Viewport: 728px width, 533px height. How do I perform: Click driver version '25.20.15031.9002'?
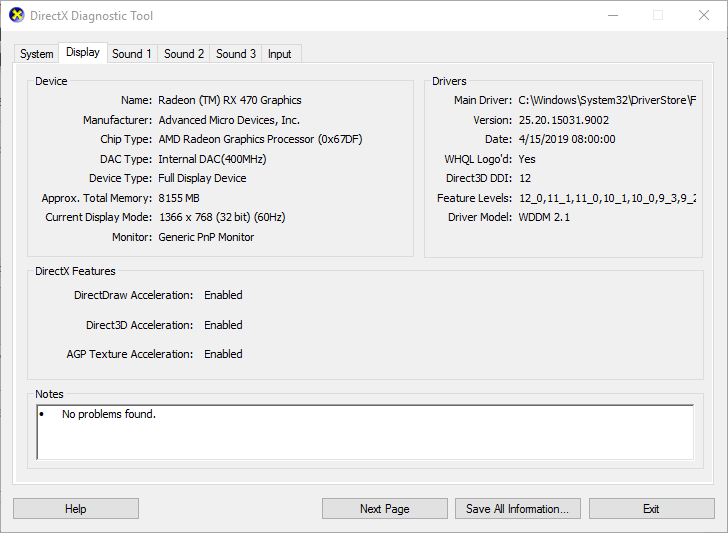[564, 120]
